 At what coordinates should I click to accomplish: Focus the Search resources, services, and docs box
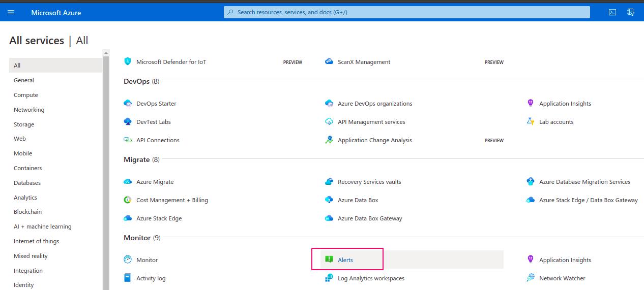(407, 12)
